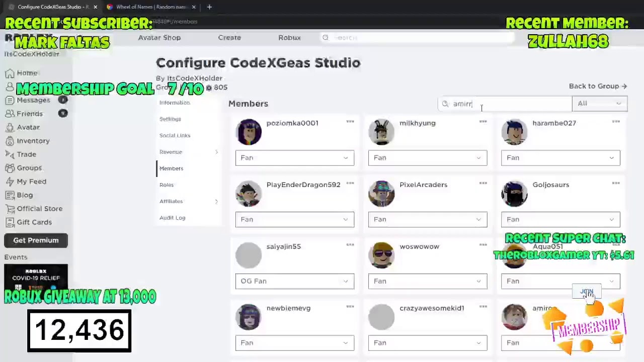
Task: Open Information settings section
Action: click(x=175, y=103)
